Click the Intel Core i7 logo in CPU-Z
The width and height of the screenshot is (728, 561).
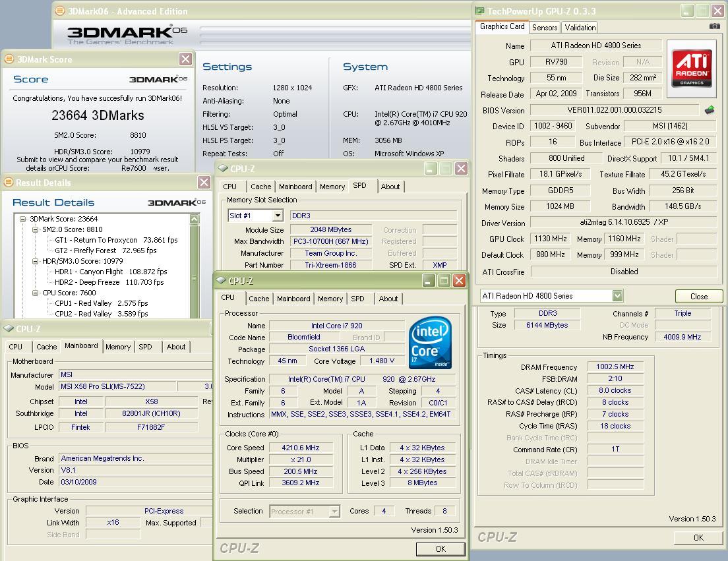(x=430, y=342)
